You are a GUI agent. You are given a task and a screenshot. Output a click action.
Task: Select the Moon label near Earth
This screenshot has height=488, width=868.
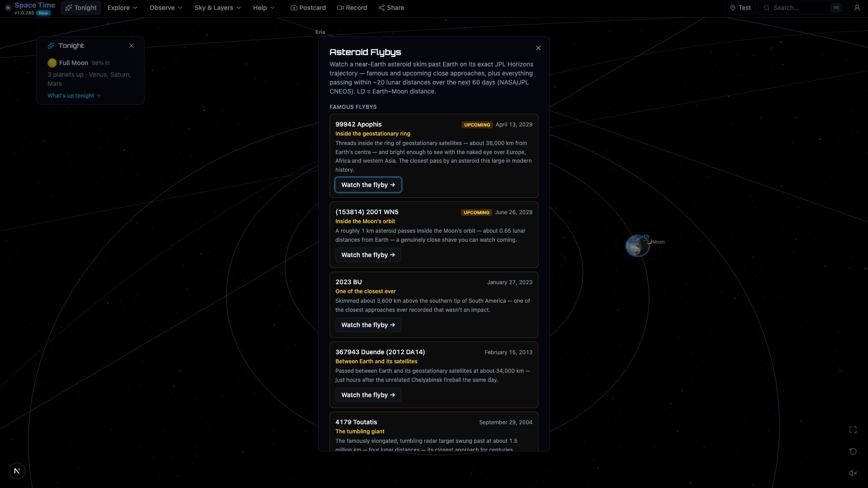[x=658, y=242]
